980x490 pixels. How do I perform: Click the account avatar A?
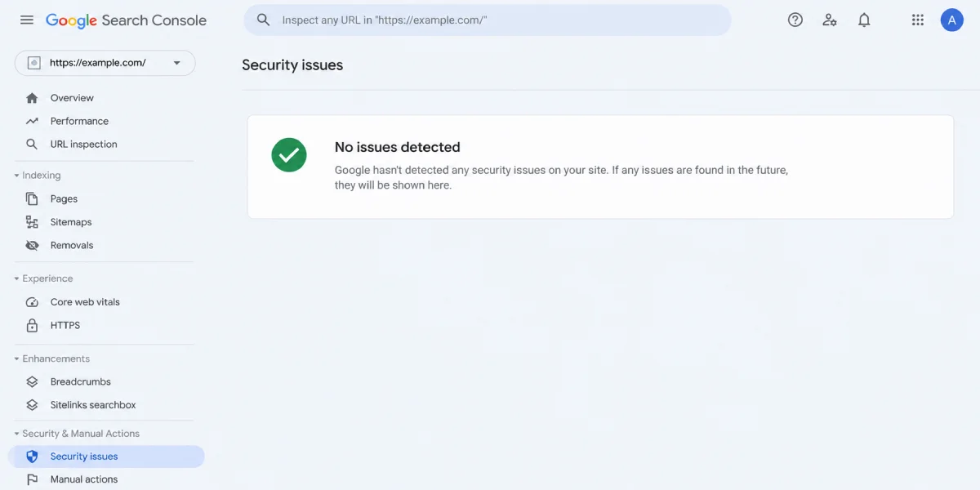[952, 20]
